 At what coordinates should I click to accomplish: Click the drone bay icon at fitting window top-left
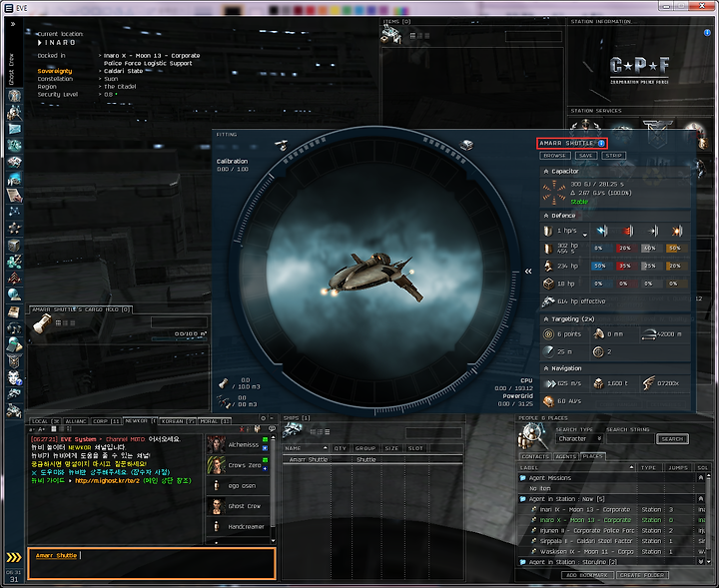281,145
